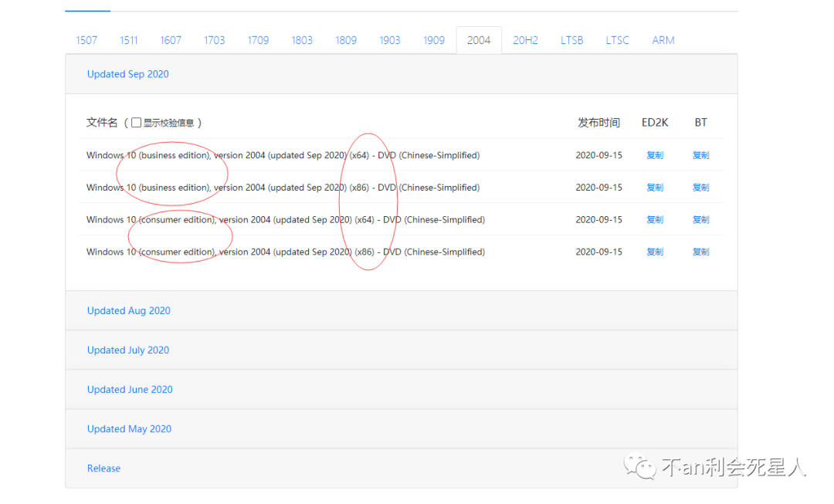Collapse the Updated Sep 2020 section

pos(127,74)
